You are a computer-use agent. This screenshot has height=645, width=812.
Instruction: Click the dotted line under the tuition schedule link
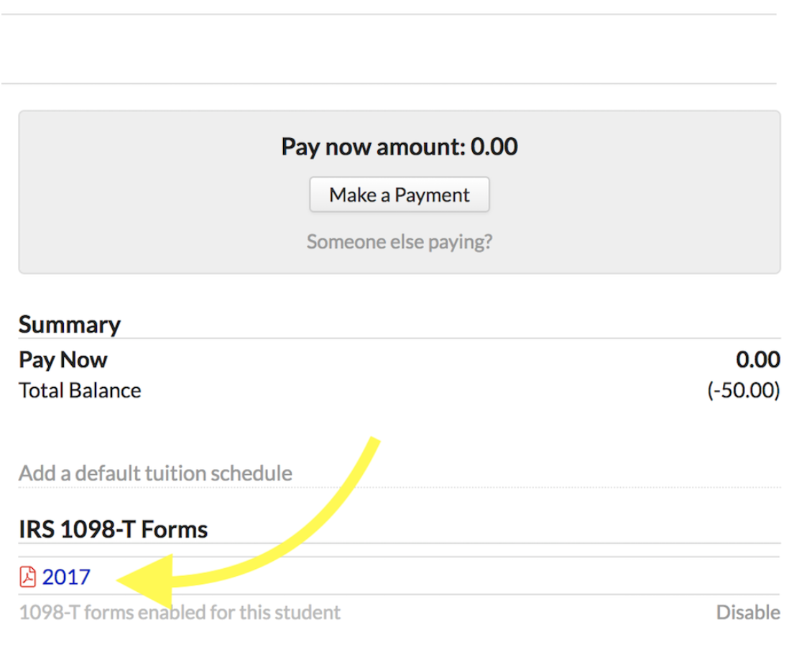point(503,488)
